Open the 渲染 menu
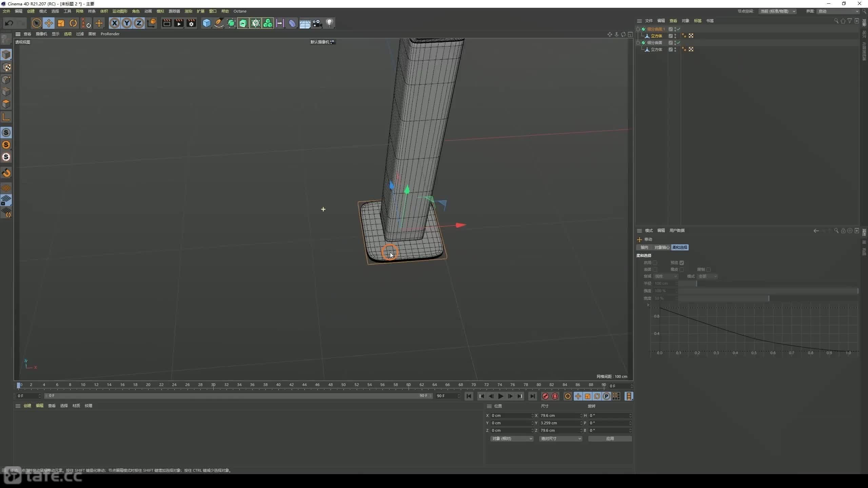The height and width of the screenshot is (488, 868). click(x=188, y=11)
